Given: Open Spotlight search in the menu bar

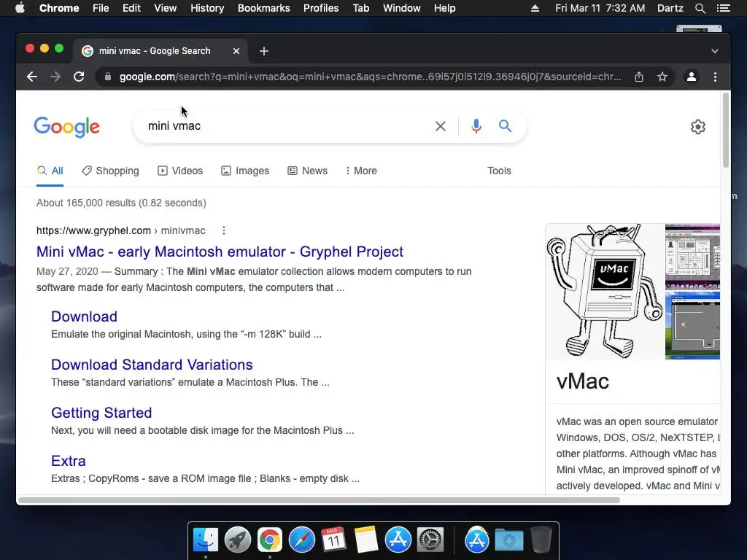Looking at the screenshot, I should coord(700,8).
